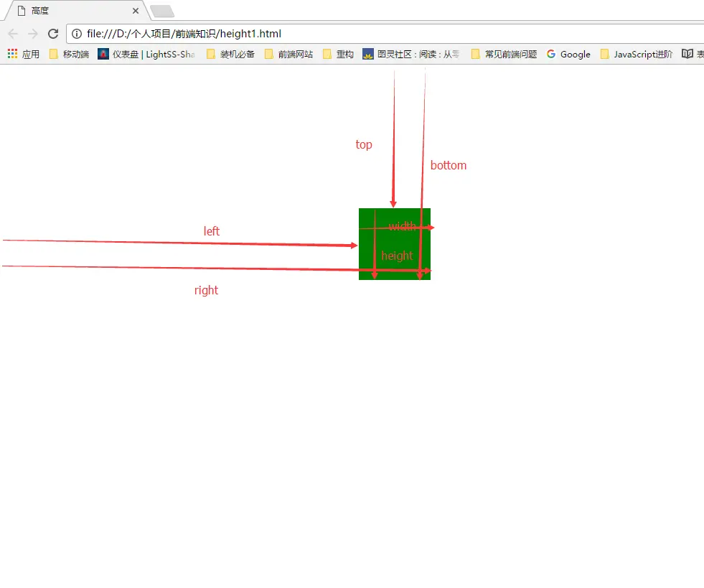704x588 pixels.
Task: Open the Apps grid icon in bookmarks bar
Action: click(x=13, y=54)
